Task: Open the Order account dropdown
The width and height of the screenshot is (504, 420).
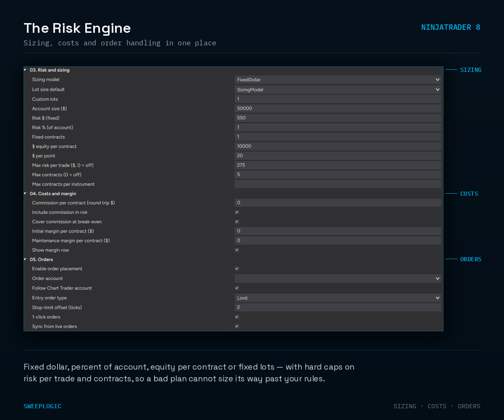Action: (338, 278)
